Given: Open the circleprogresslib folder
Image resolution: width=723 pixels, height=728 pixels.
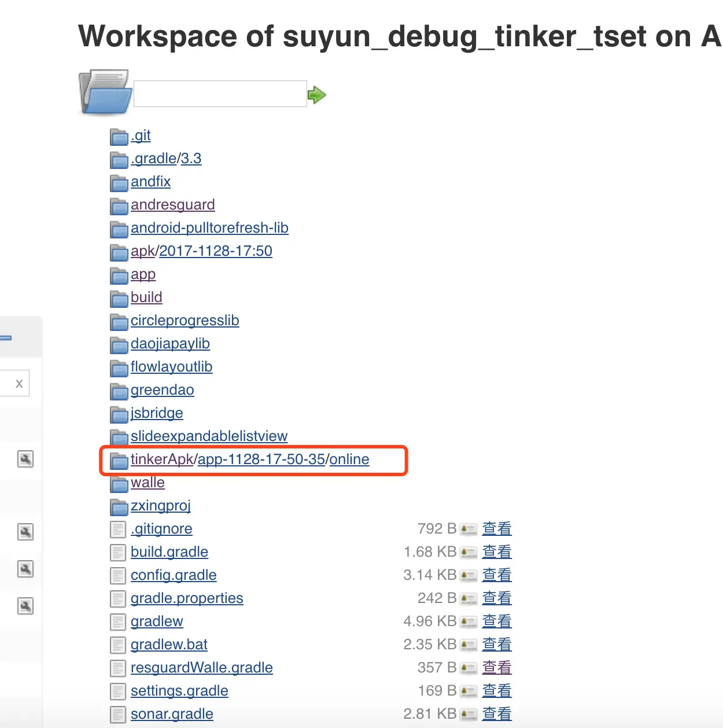Looking at the screenshot, I should [185, 321].
